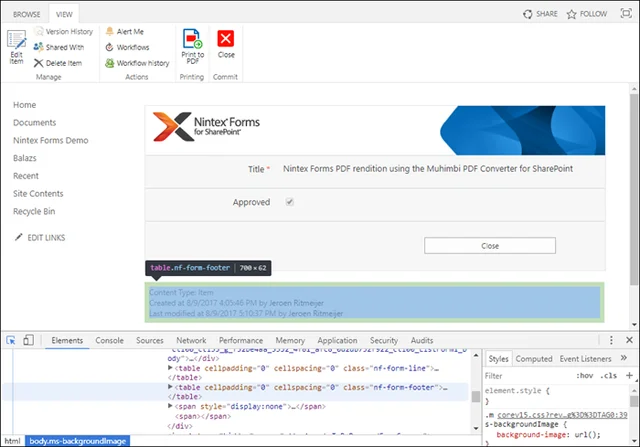Click the form's Close button

(490, 246)
